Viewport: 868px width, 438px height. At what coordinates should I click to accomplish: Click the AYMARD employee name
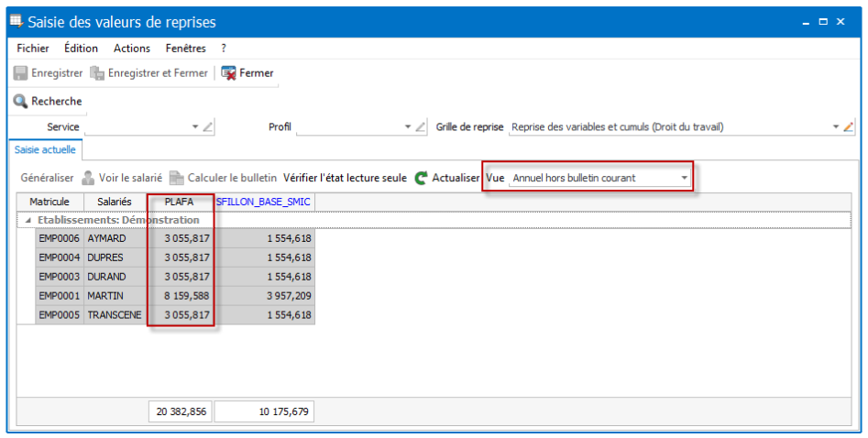(107, 238)
